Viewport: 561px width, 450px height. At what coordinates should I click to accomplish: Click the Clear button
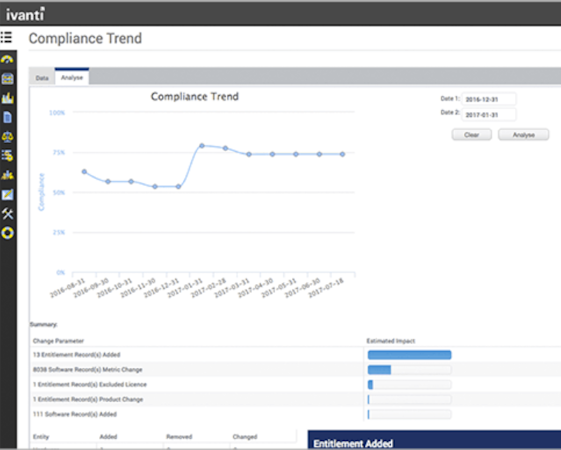coord(472,135)
